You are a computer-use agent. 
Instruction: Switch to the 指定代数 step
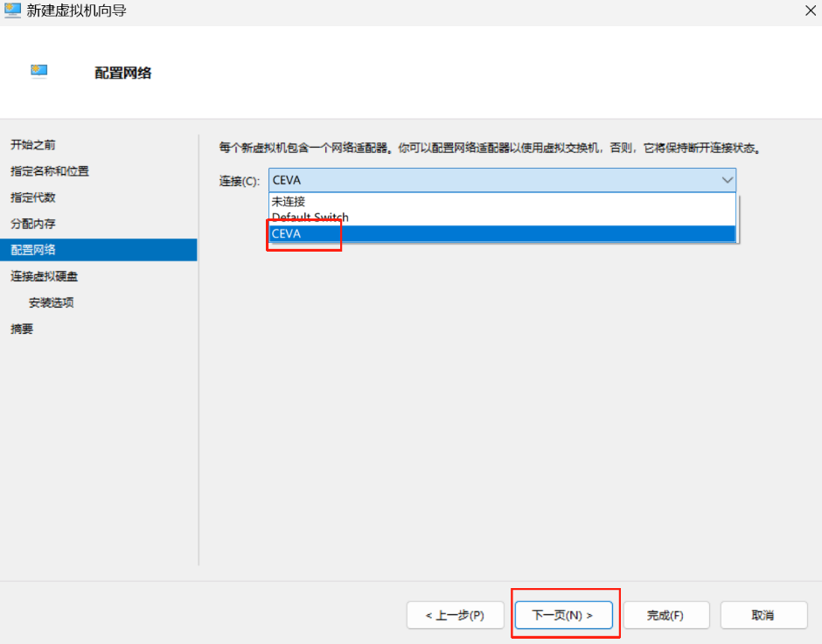point(33,197)
